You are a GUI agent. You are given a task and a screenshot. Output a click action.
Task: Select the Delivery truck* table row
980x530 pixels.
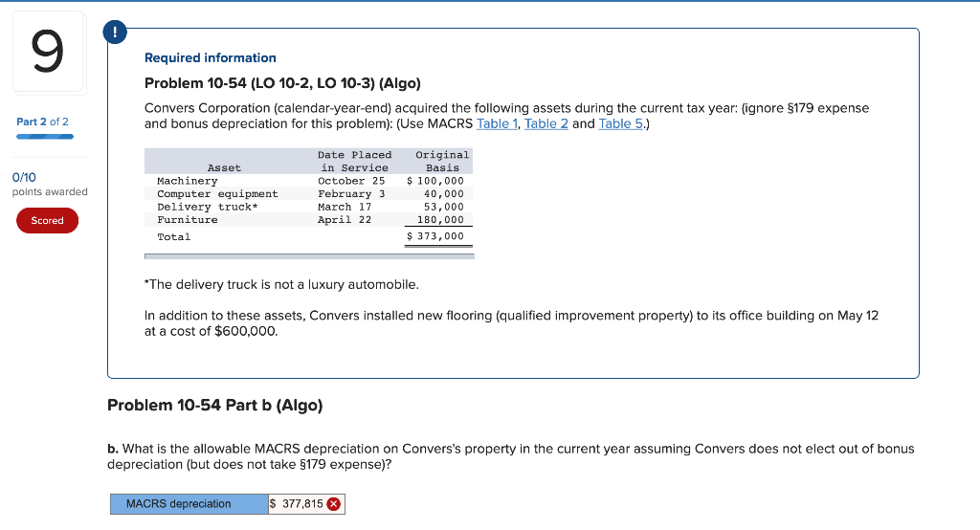[309, 207]
